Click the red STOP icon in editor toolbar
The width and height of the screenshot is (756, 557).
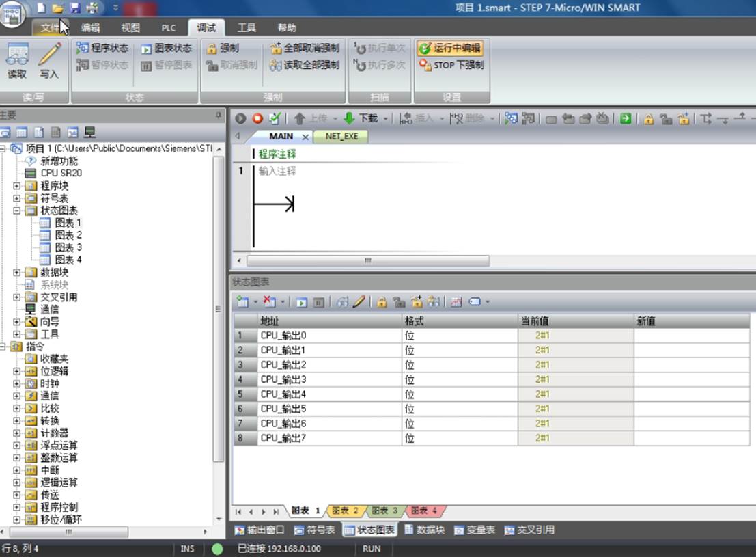[257, 118]
